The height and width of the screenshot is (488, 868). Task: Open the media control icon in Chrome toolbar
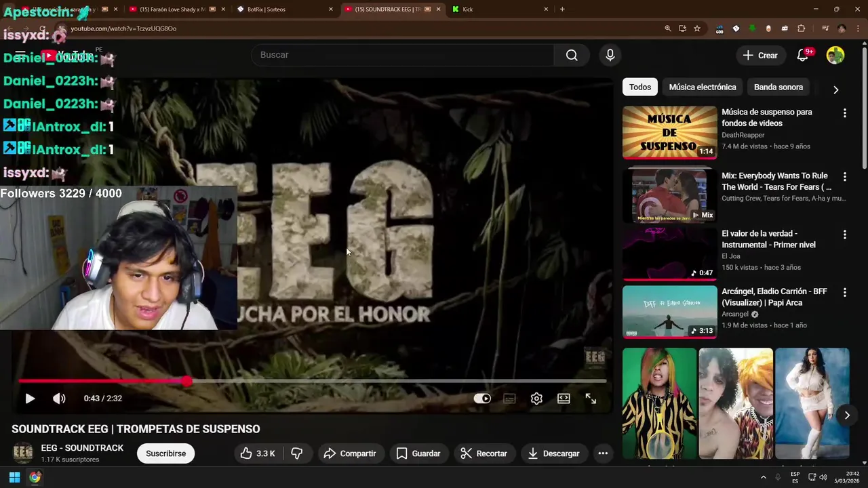click(x=825, y=28)
